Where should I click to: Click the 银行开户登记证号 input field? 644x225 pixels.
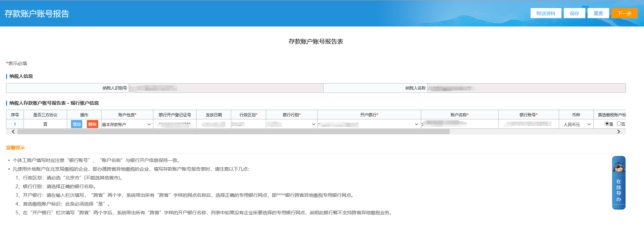point(175,124)
